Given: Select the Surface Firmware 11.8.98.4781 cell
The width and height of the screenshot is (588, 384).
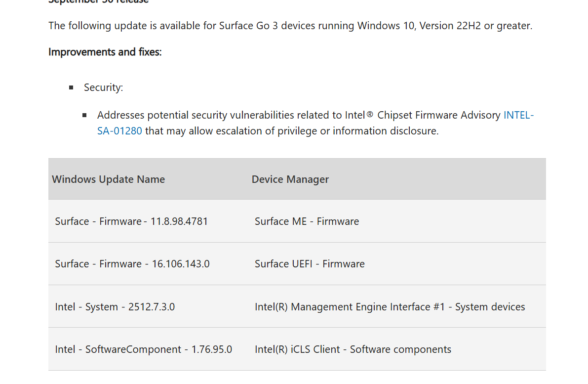Looking at the screenshot, I should [x=131, y=221].
